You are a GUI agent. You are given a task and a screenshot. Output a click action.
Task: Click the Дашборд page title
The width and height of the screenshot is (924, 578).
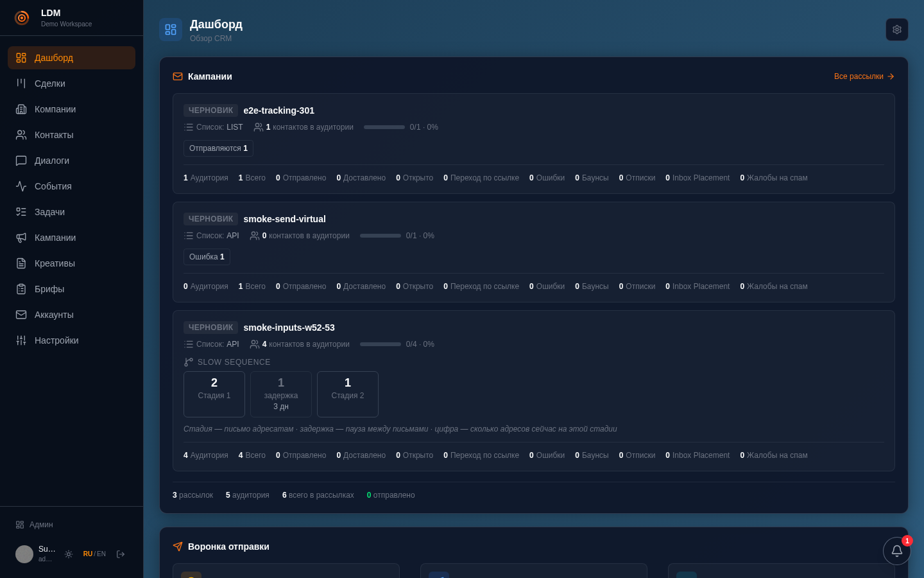[x=216, y=24]
